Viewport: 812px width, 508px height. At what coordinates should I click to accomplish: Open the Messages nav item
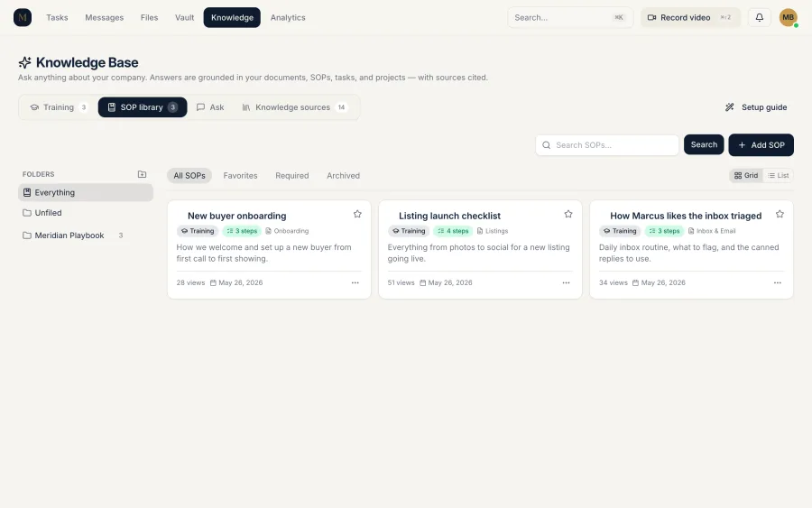click(104, 18)
